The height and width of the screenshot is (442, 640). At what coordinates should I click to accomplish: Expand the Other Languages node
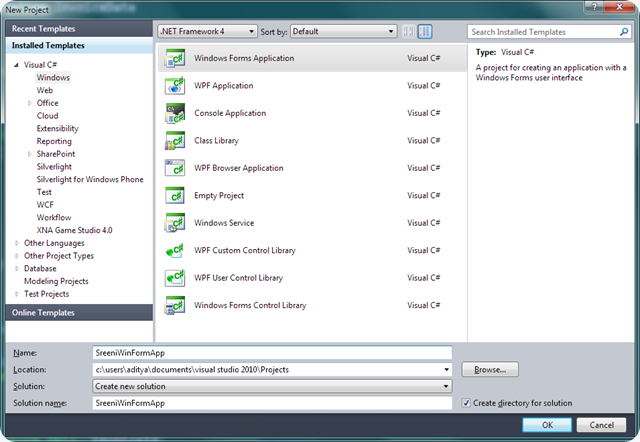click(17, 243)
